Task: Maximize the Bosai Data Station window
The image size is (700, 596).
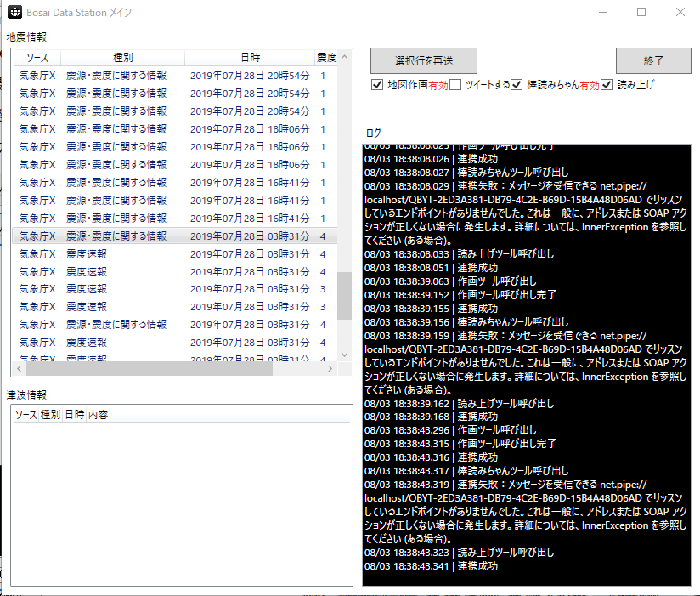Action: point(641,13)
